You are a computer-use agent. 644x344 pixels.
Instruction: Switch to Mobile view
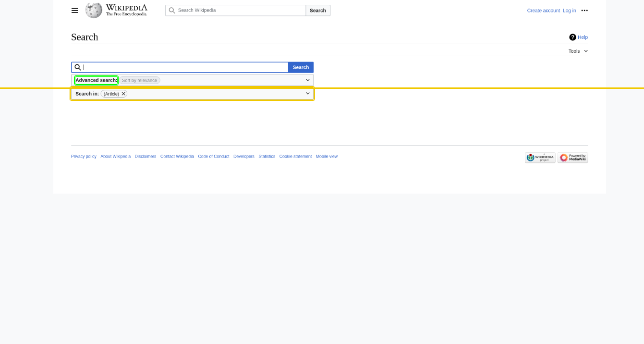tap(327, 157)
